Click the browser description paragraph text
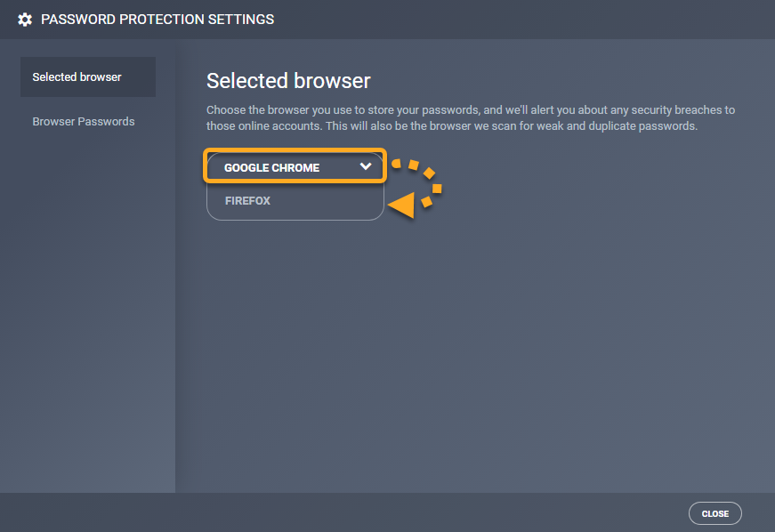 470,118
